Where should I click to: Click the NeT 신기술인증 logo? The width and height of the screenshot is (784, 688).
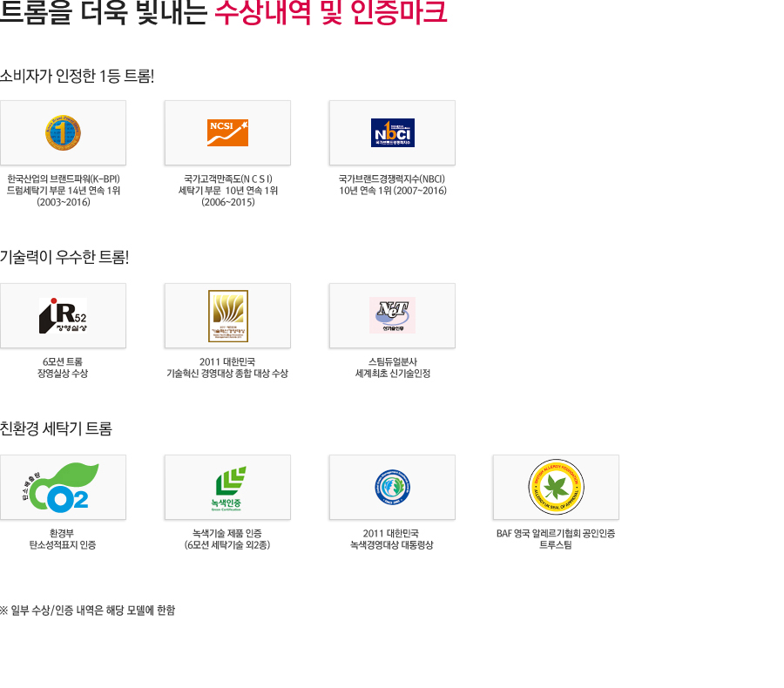click(393, 315)
